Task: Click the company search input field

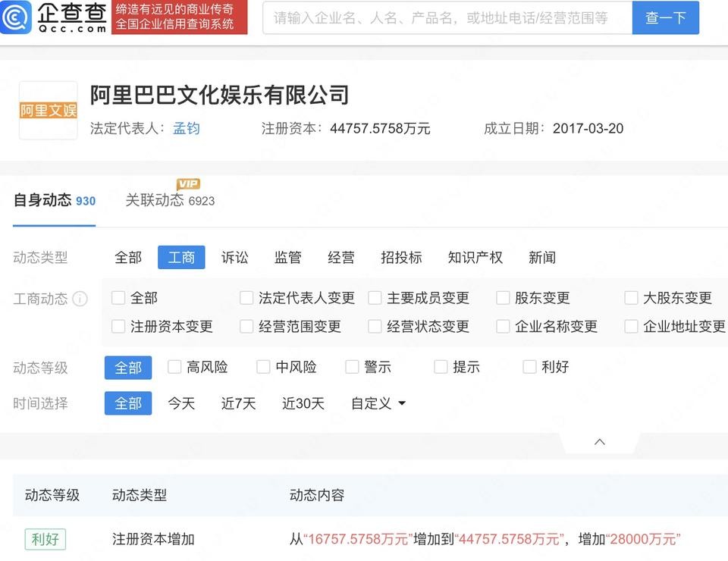Action: click(x=447, y=18)
